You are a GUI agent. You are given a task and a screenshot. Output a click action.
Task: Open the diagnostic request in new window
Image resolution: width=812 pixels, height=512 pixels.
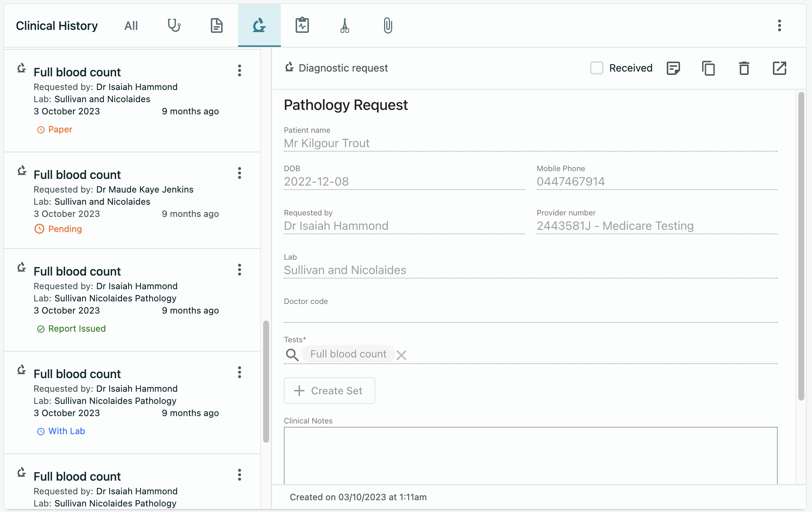point(779,68)
